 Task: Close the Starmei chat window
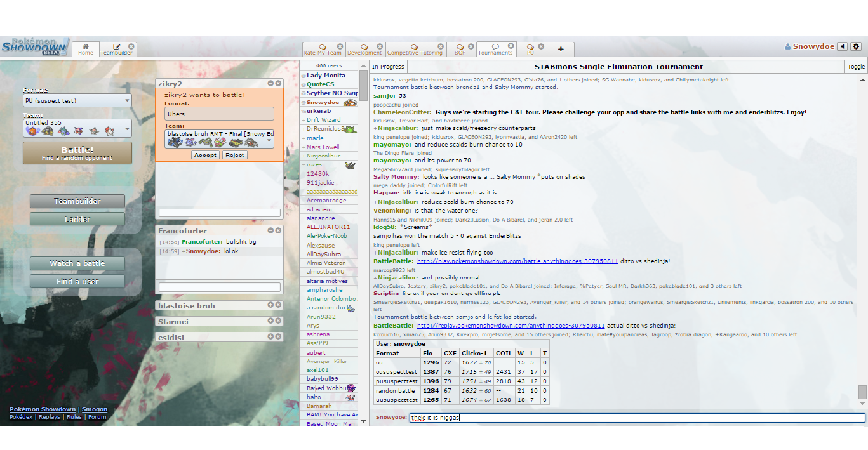pyautogui.click(x=278, y=321)
